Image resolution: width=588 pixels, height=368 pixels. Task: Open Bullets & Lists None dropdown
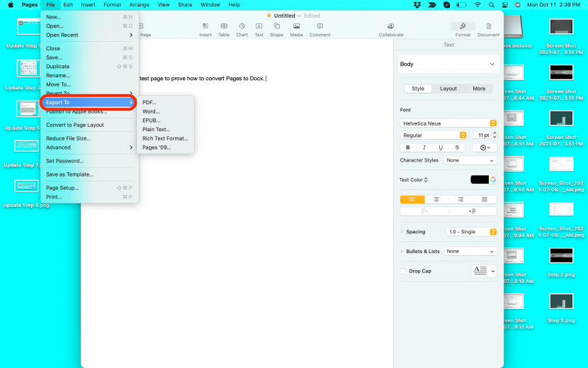click(x=470, y=251)
